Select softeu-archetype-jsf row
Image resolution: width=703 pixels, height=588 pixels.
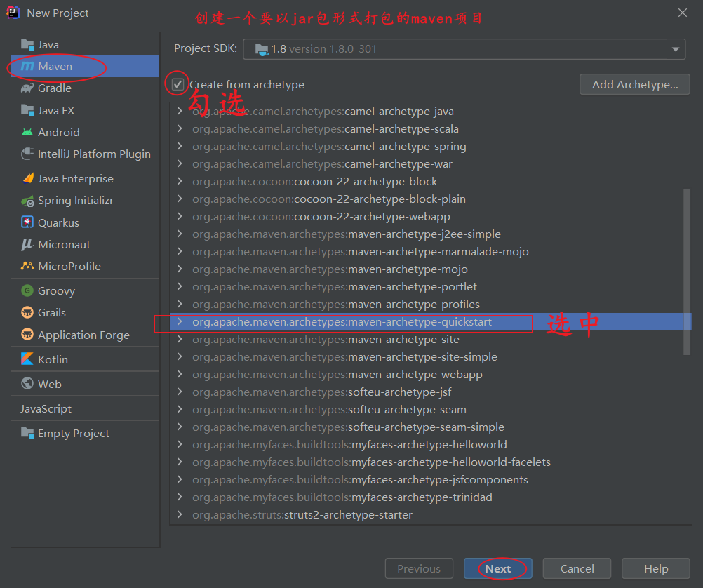[430, 392]
